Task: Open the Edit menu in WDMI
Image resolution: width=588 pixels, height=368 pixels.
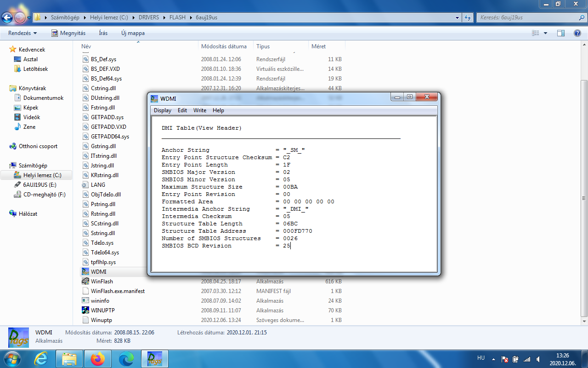Action: point(182,110)
